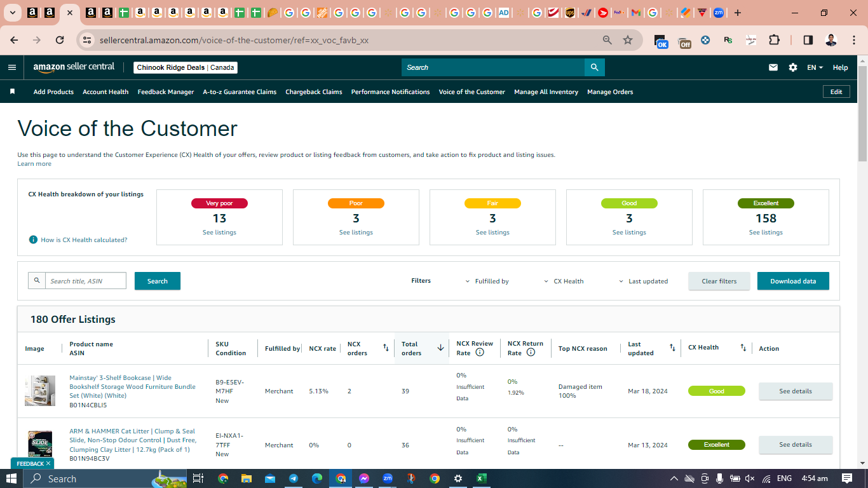This screenshot has height=488, width=868.
Task: Click the teal Search button beside the ASIN field
Action: tap(158, 281)
